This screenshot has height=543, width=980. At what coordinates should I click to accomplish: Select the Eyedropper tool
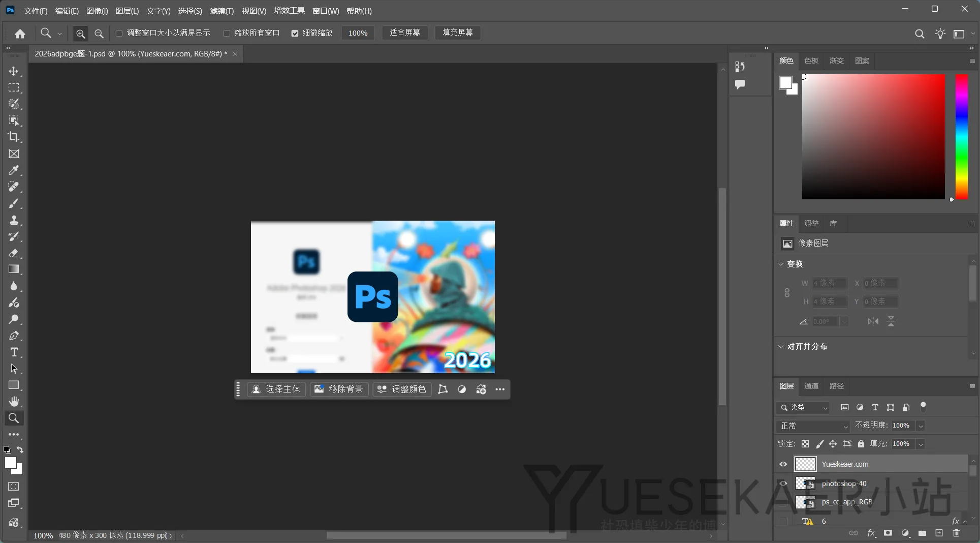pyautogui.click(x=14, y=170)
